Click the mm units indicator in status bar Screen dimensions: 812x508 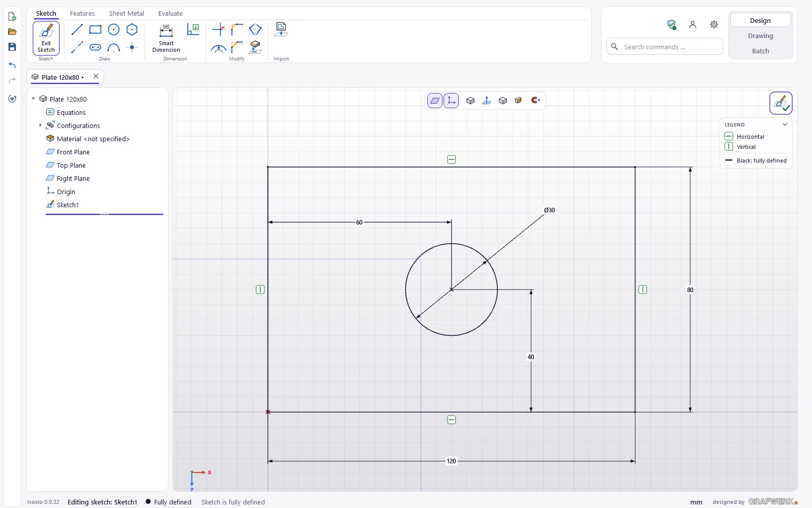[696, 502]
